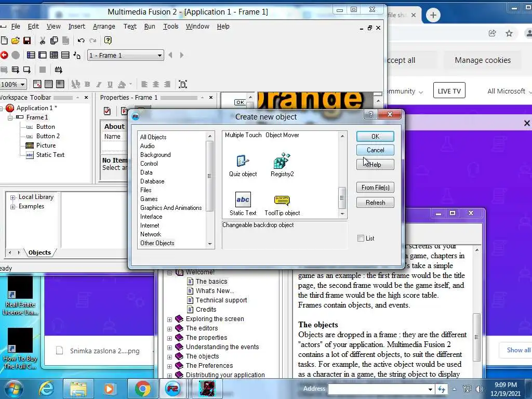This screenshot has width=532, height=399.
Task: Select the ToolTip object icon
Action: 282,200
